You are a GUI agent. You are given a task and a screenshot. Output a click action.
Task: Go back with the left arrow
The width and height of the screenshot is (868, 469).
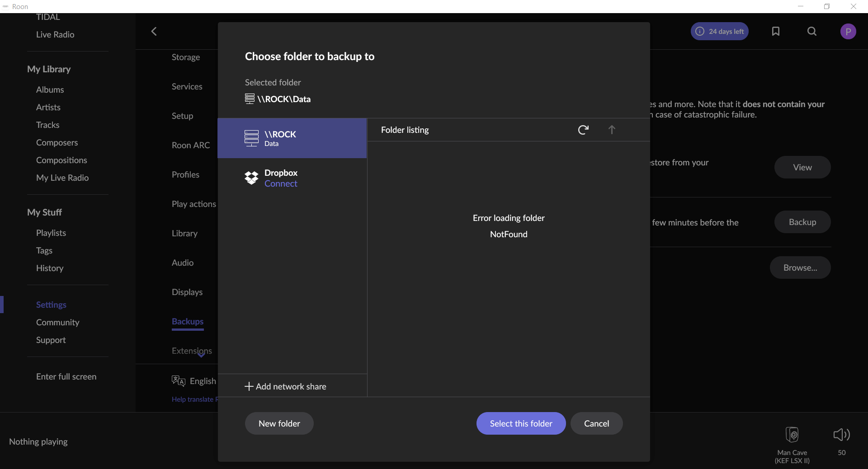[x=154, y=31]
